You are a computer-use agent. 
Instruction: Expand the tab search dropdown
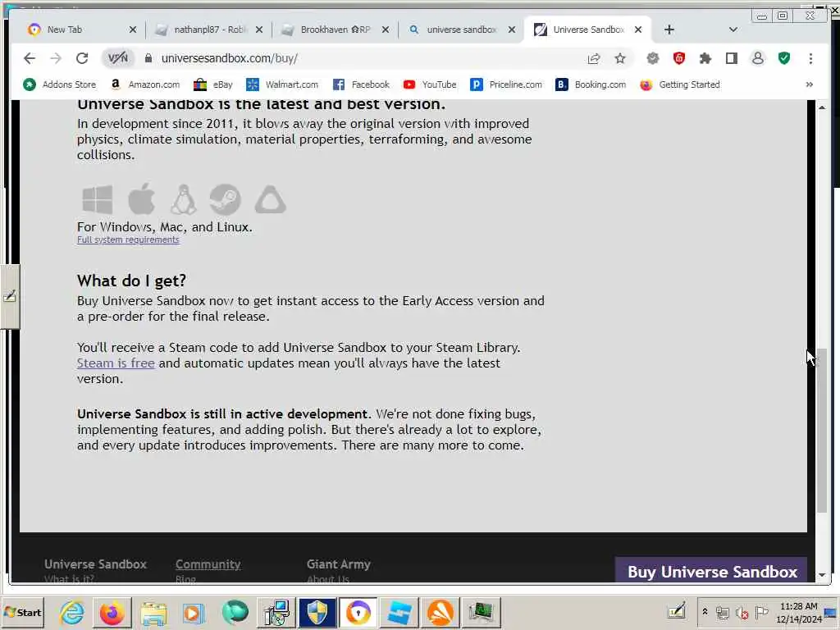click(x=733, y=30)
